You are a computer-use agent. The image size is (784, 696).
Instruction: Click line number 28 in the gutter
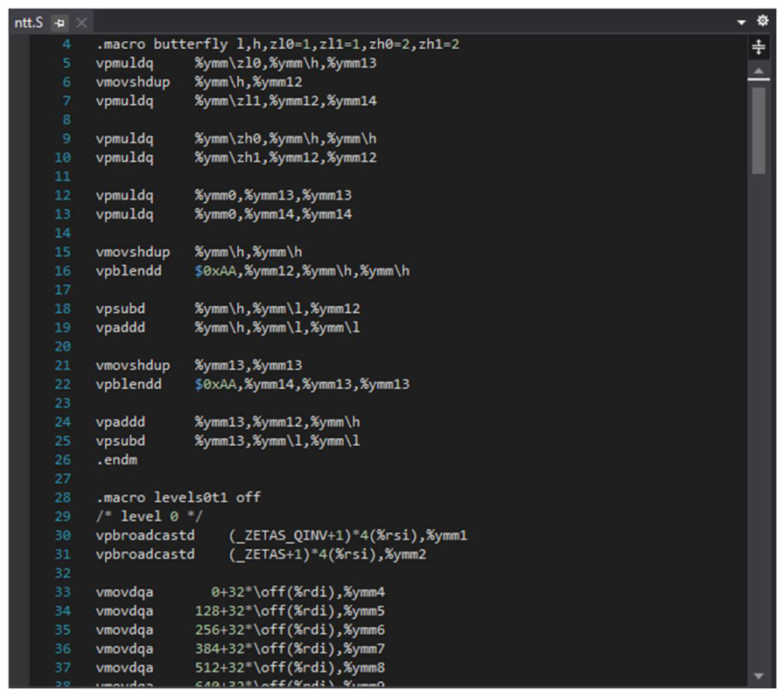point(63,498)
